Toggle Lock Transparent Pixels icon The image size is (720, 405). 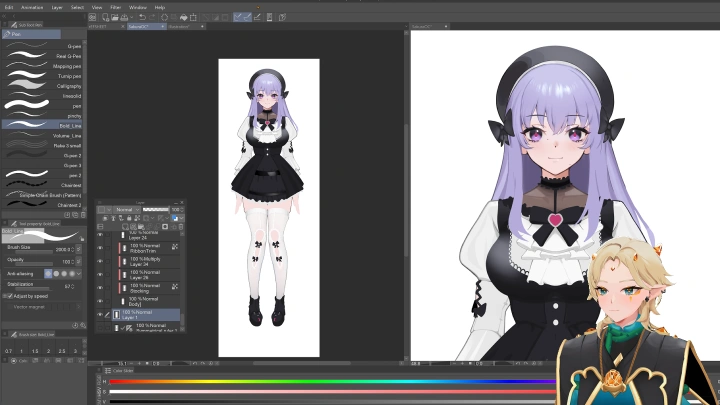coord(137,218)
